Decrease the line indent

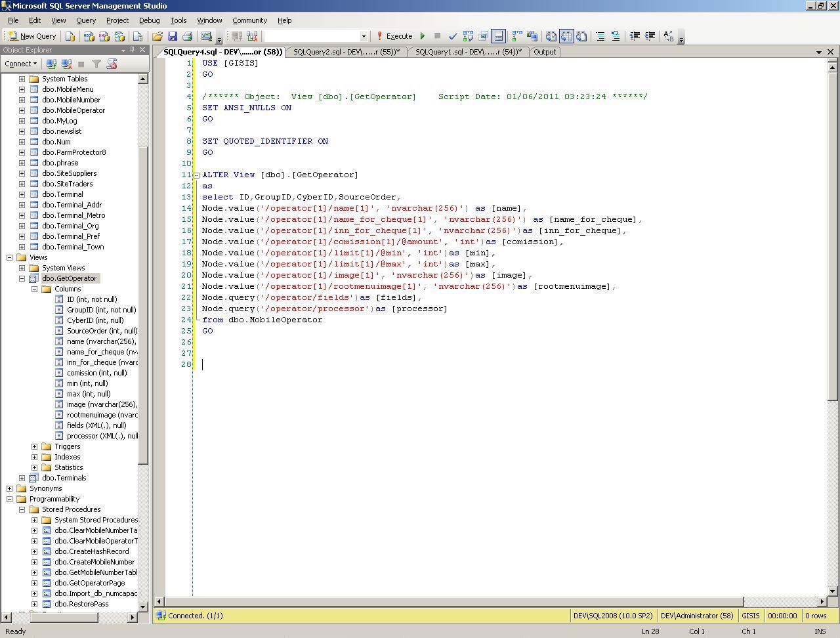pos(635,36)
